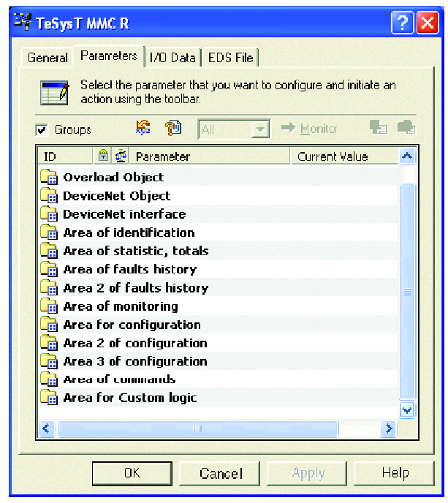Select the Area for Custom logic row
Screen dimensions: 448x503
[218, 398]
